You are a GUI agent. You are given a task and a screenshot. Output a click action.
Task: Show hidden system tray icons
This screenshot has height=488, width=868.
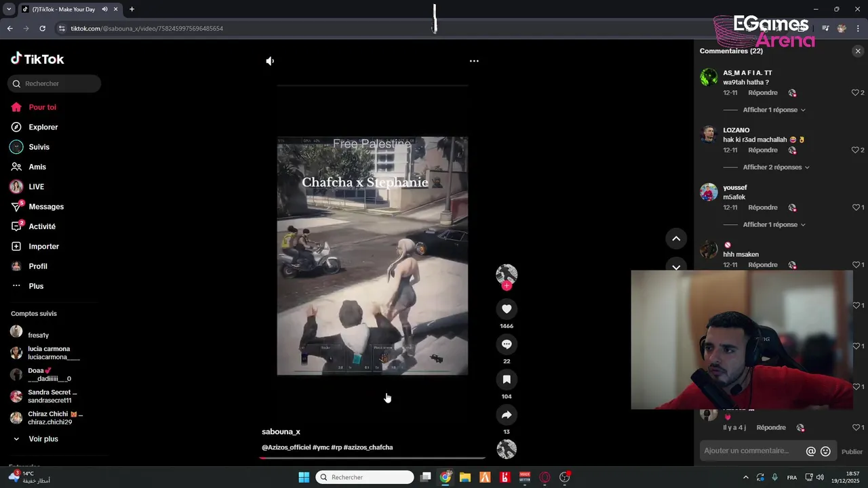pos(745,477)
